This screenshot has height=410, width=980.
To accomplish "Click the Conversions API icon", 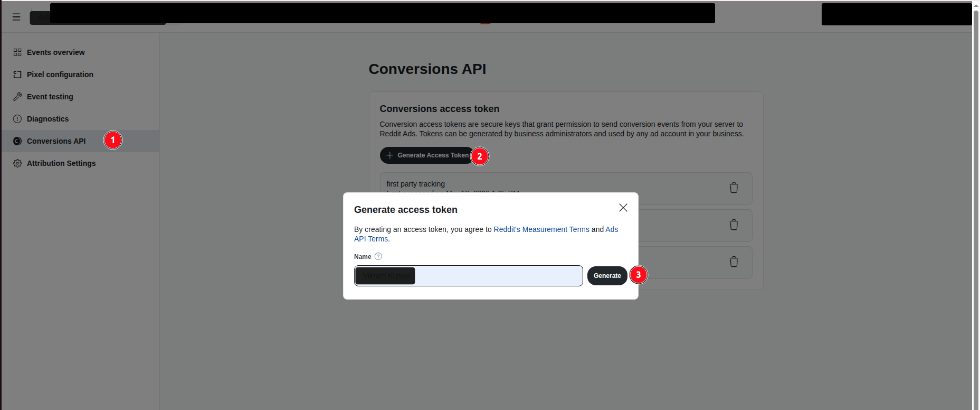I will click(17, 141).
